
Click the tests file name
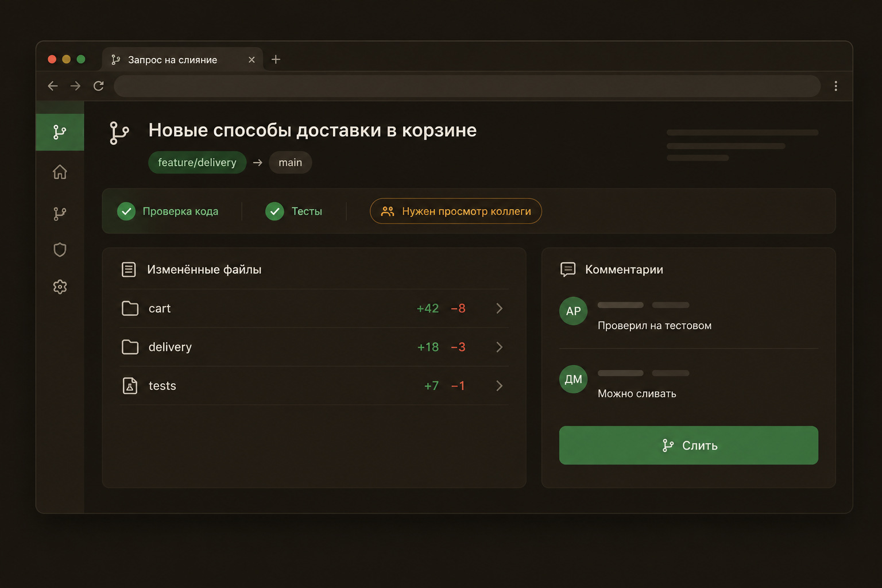coord(163,386)
